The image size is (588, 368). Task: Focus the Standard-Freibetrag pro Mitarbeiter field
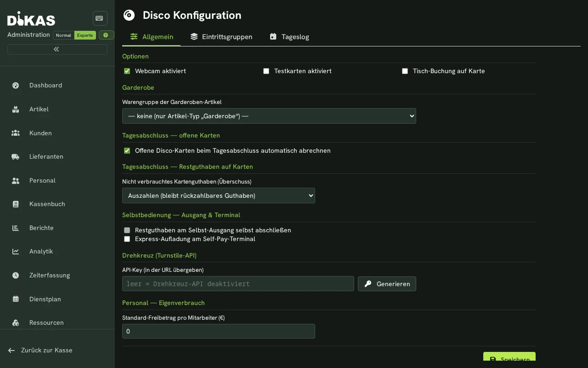[x=219, y=331]
